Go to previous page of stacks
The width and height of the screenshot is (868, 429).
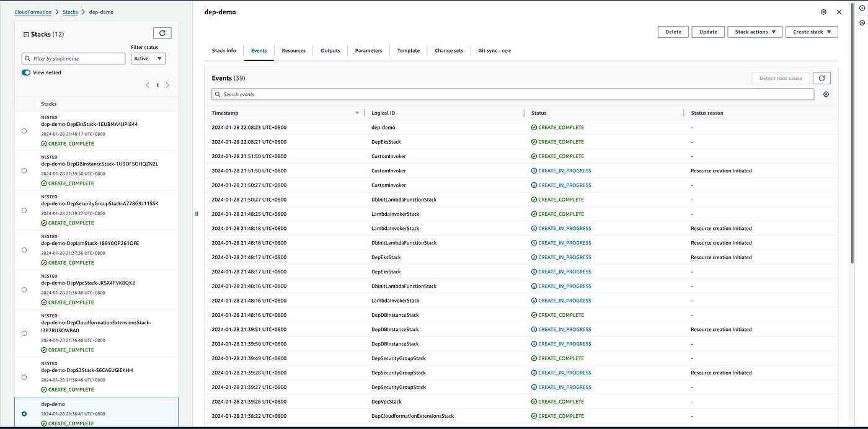(148, 85)
